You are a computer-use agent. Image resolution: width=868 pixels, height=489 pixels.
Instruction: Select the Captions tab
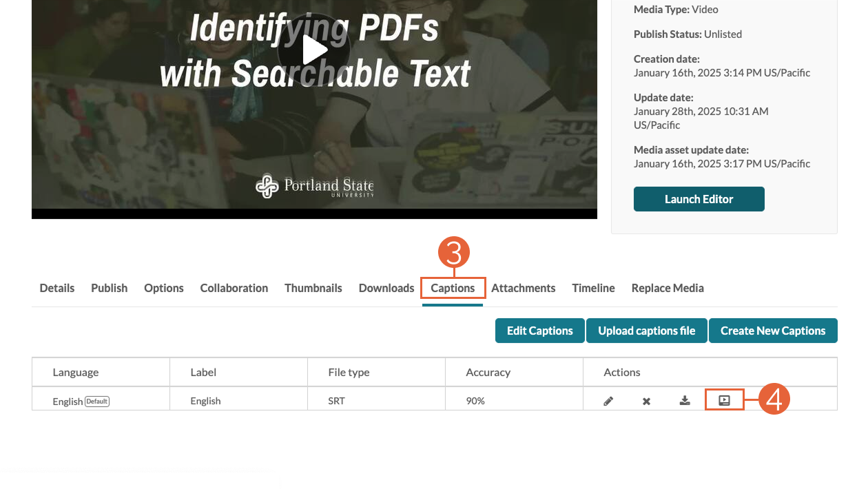click(453, 288)
